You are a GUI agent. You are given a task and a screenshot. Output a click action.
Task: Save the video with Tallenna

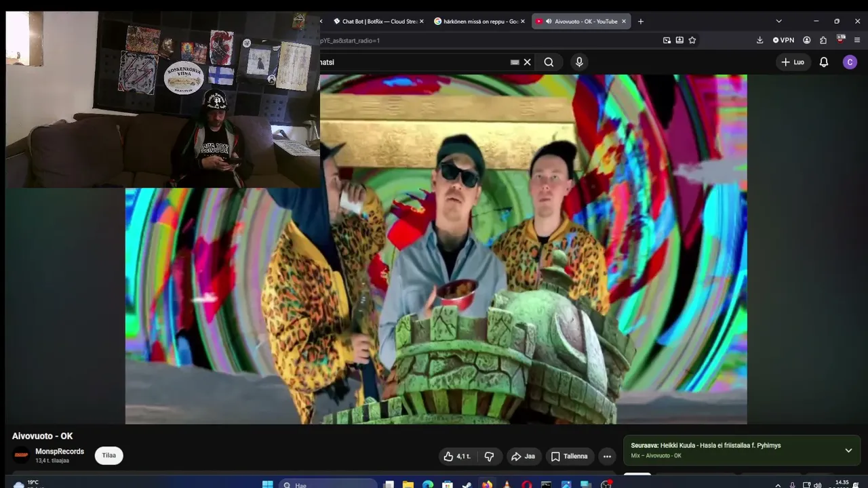click(570, 457)
